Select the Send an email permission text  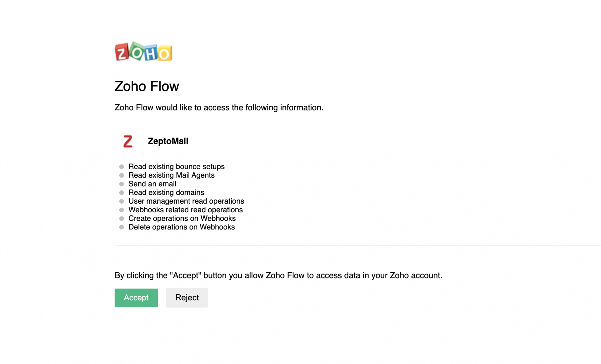(x=152, y=184)
